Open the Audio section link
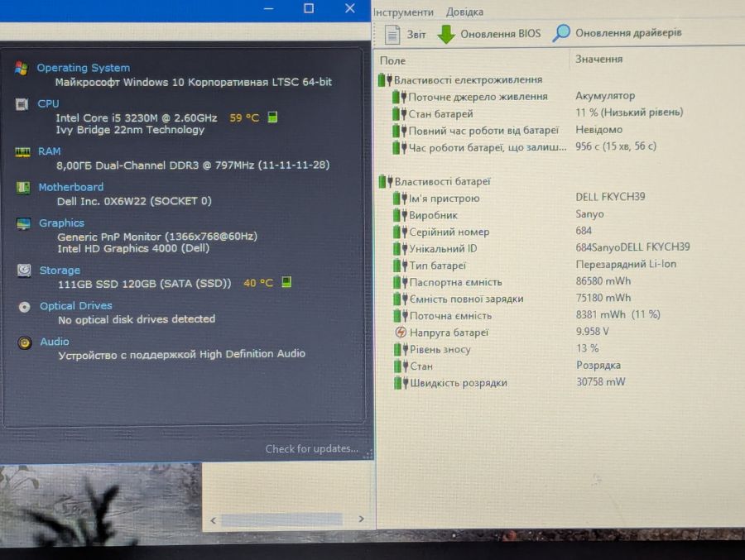Image resolution: width=745 pixels, height=560 pixels. pyautogui.click(x=55, y=342)
